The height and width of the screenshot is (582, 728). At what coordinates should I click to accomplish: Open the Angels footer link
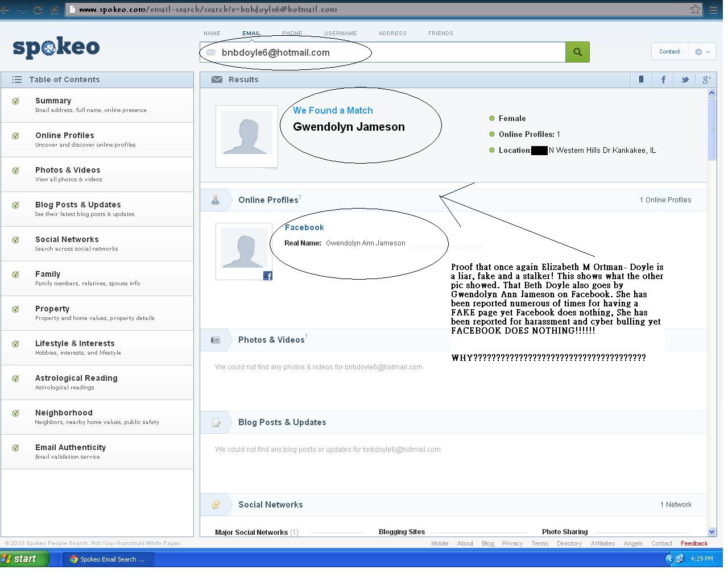(633, 543)
